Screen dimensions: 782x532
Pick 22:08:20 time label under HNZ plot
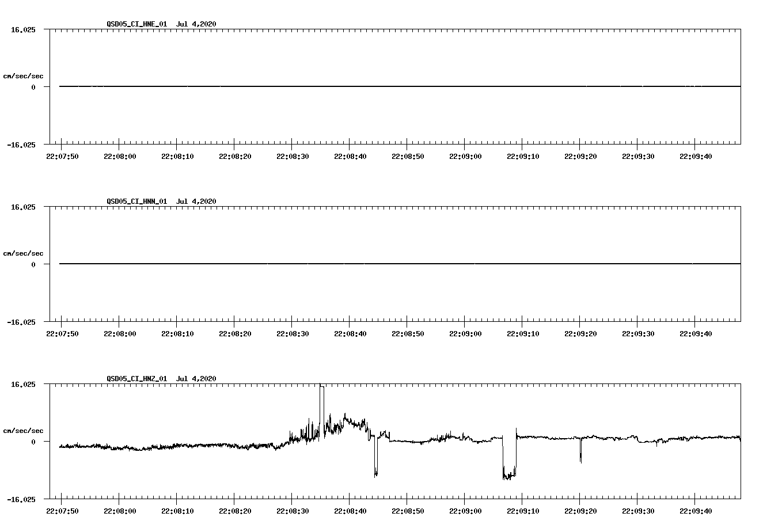235,511
